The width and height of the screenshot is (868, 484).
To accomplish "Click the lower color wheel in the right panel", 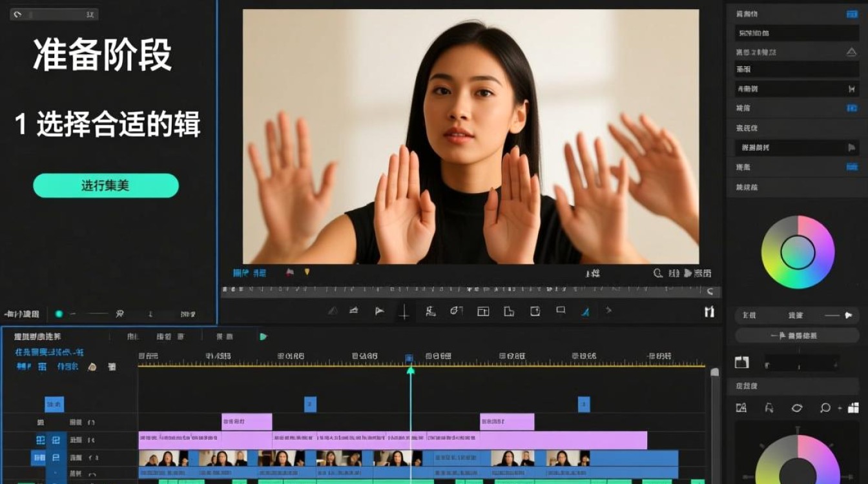I will pyautogui.click(x=798, y=459).
